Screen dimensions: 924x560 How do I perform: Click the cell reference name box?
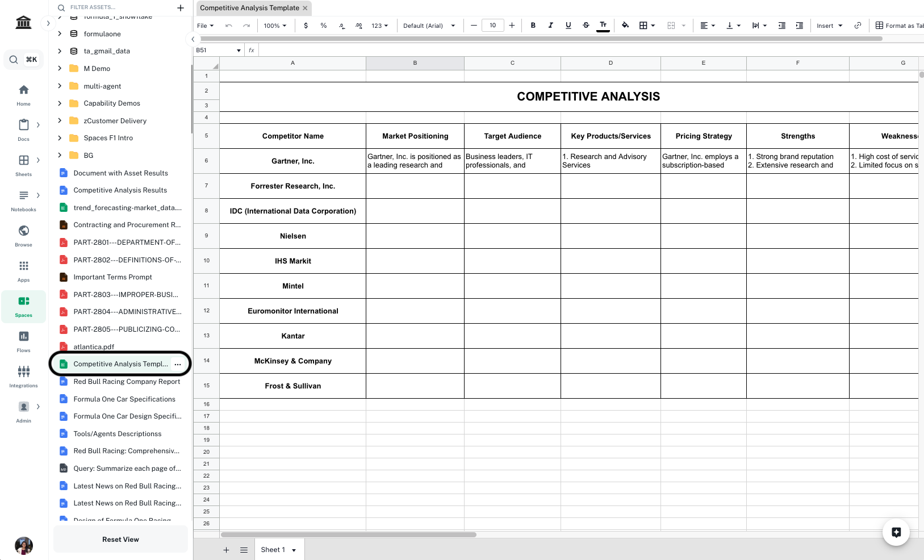(x=219, y=50)
